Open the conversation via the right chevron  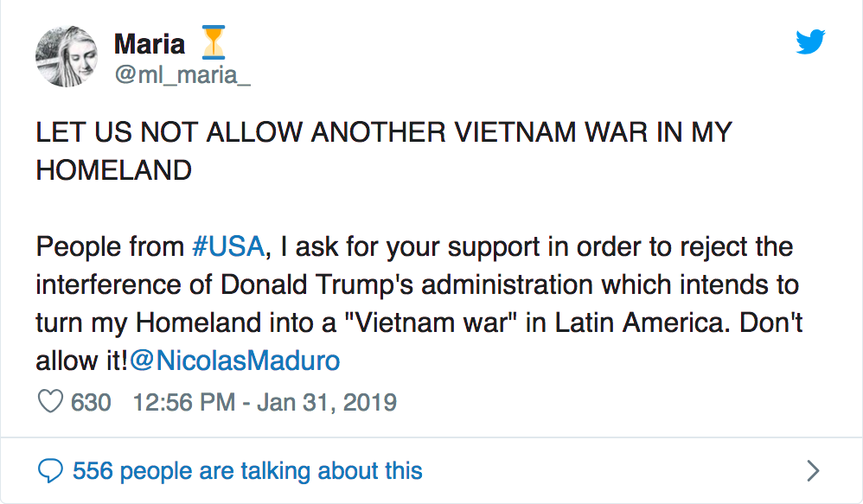tap(812, 471)
